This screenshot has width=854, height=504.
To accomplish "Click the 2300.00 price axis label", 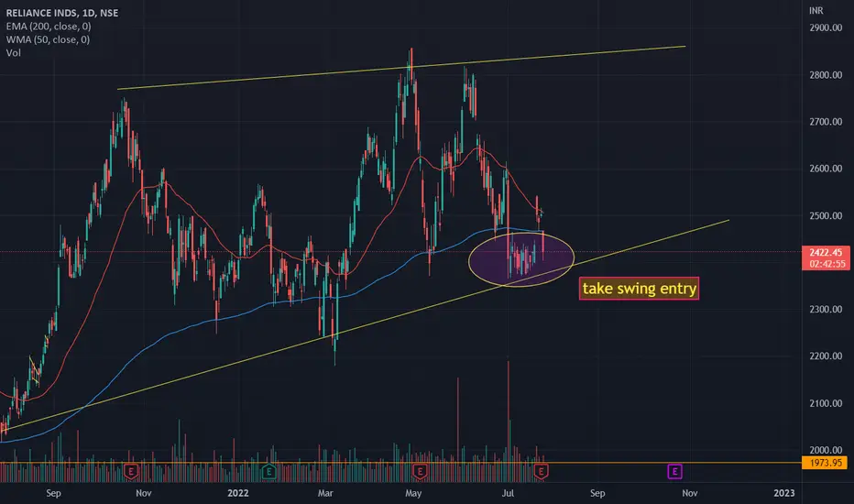I will click(826, 309).
